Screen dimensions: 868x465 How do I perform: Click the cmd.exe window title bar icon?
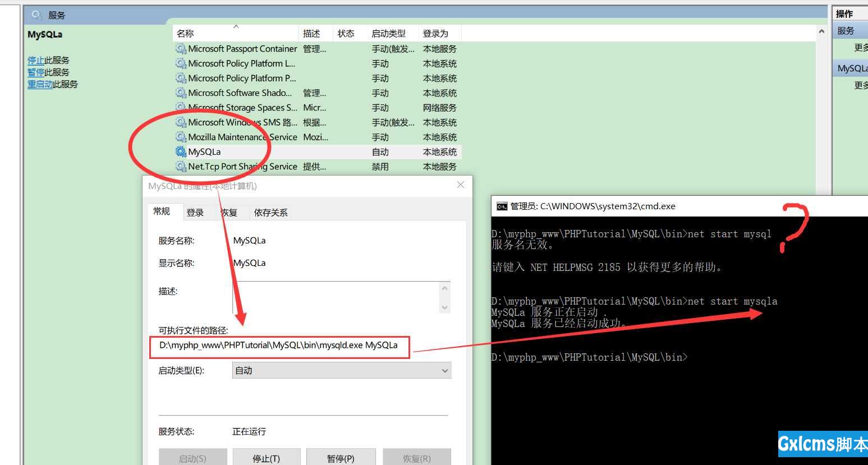tap(502, 206)
